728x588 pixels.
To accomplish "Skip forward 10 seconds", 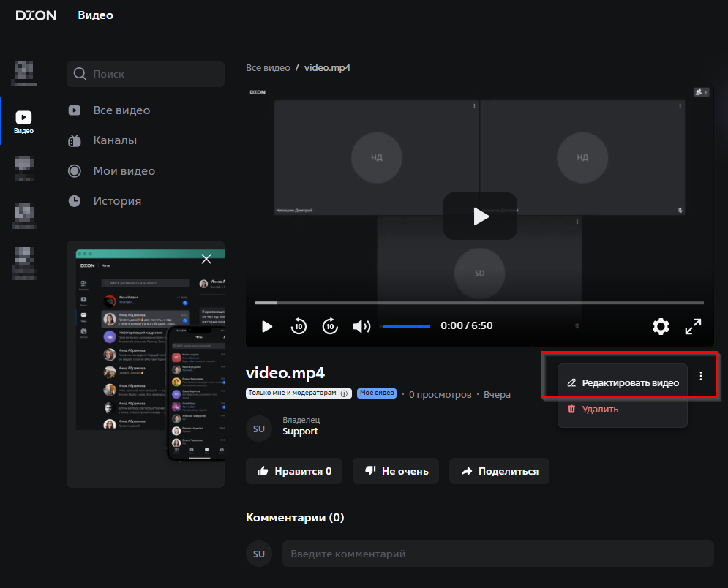I will pyautogui.click(x=331, y=326).
